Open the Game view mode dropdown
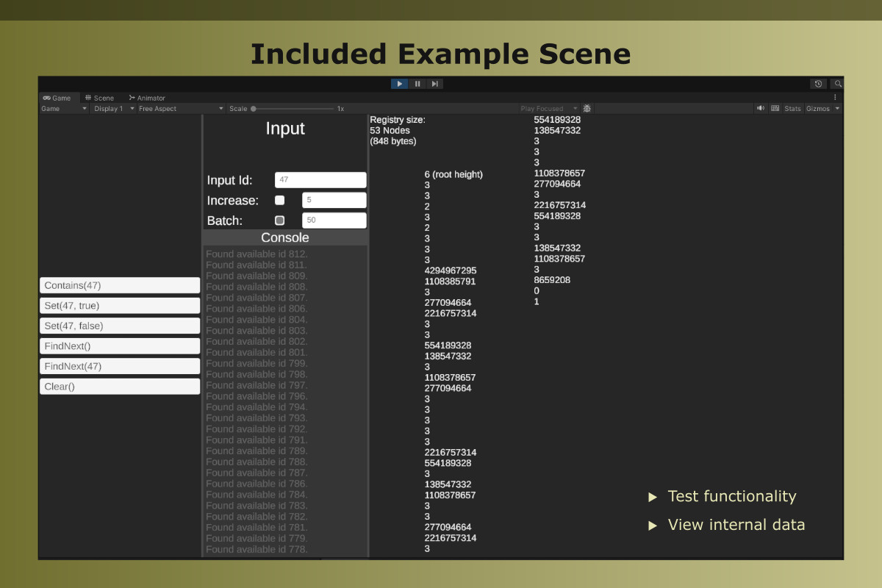882x588 pixels. (x=64, y=109)
